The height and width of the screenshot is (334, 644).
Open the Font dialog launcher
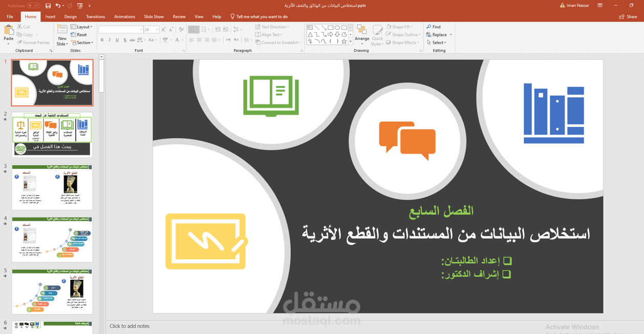(x=183, y=51)
